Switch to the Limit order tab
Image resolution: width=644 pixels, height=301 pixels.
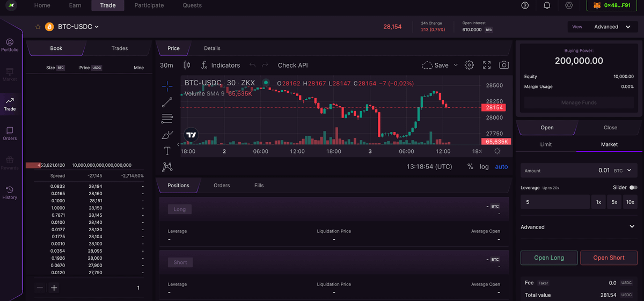coord(546,144)
